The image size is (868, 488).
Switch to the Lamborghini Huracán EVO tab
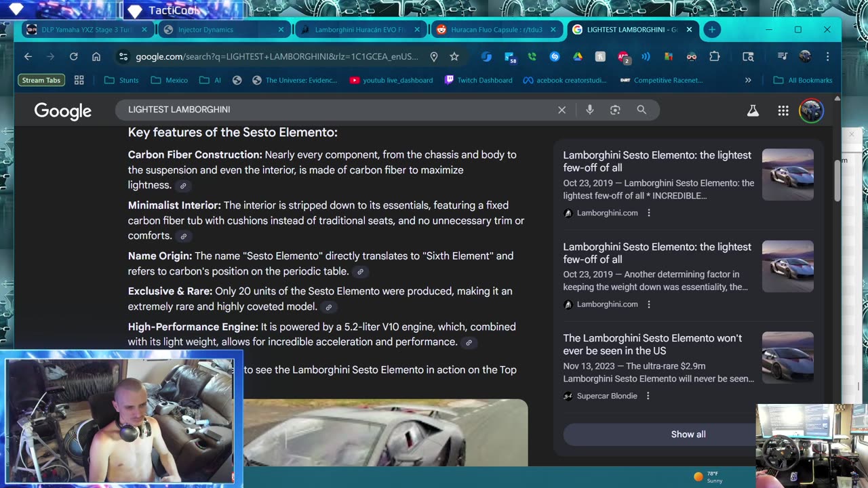pos(361,30)
